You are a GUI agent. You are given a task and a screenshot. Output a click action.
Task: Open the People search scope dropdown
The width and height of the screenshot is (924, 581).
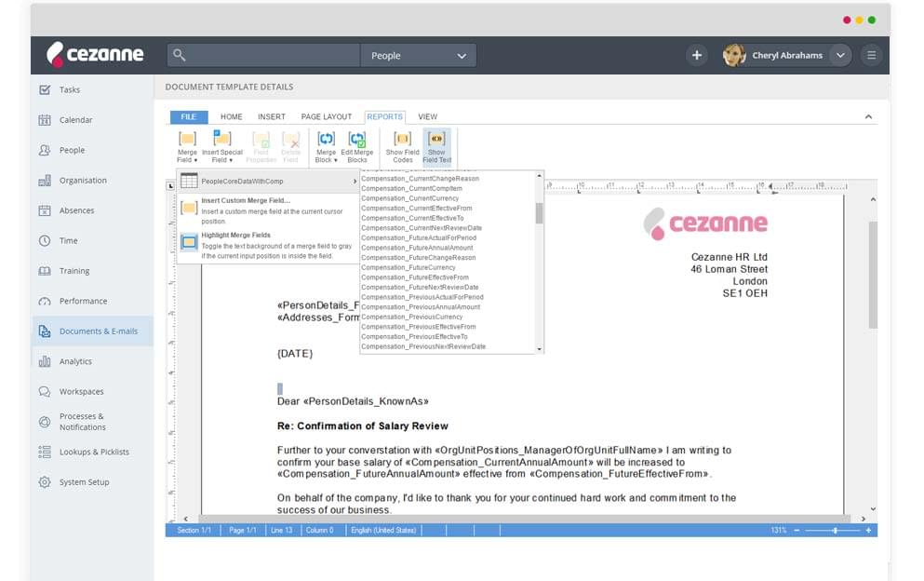pos(418,56)
